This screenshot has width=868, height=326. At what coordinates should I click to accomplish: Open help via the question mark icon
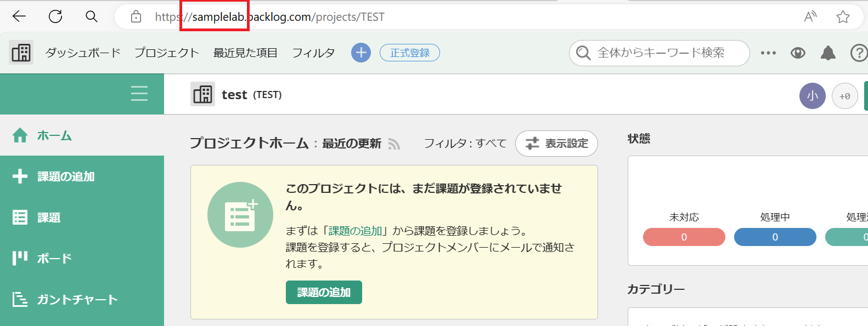coord(858,53)
